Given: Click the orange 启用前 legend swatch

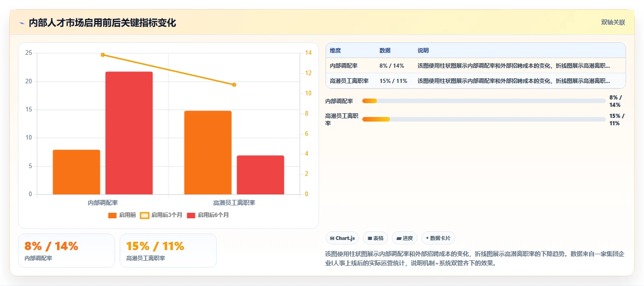Looking at the screenshot, I should point(112,215).
